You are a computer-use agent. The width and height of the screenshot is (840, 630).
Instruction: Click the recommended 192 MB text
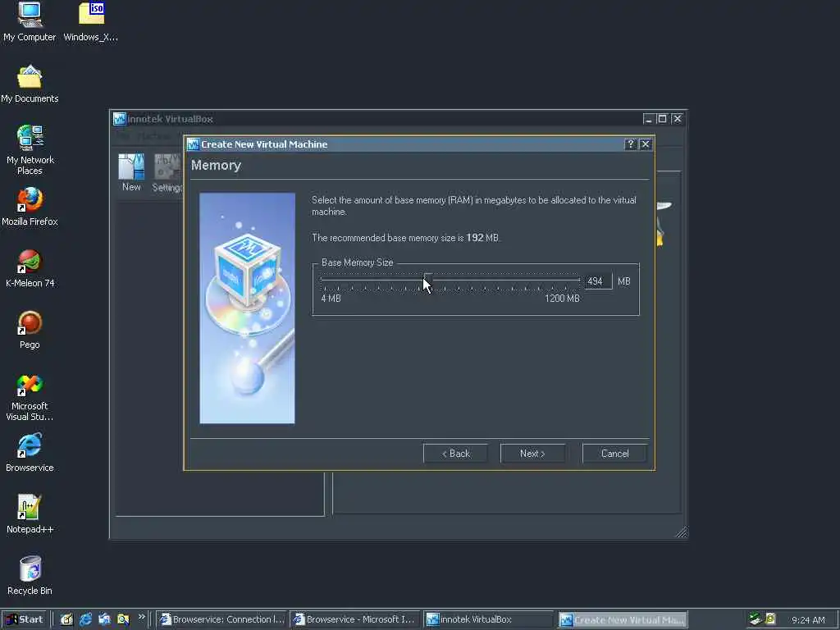pos(482,237)
